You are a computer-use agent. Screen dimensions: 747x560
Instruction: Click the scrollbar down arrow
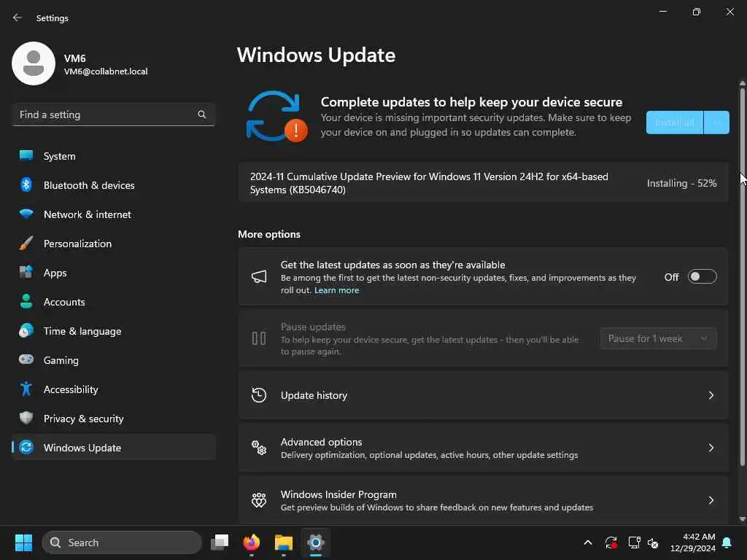coord(742,519)
